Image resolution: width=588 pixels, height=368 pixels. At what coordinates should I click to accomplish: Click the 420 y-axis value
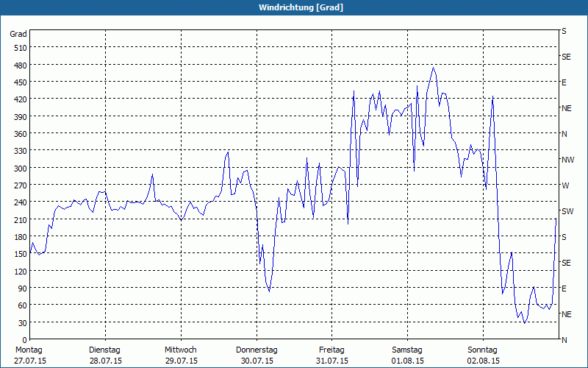[x=21, y=100]
